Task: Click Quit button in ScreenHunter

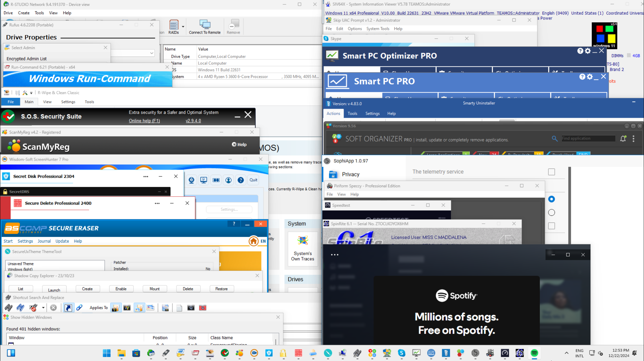Action: coord(253,180)
